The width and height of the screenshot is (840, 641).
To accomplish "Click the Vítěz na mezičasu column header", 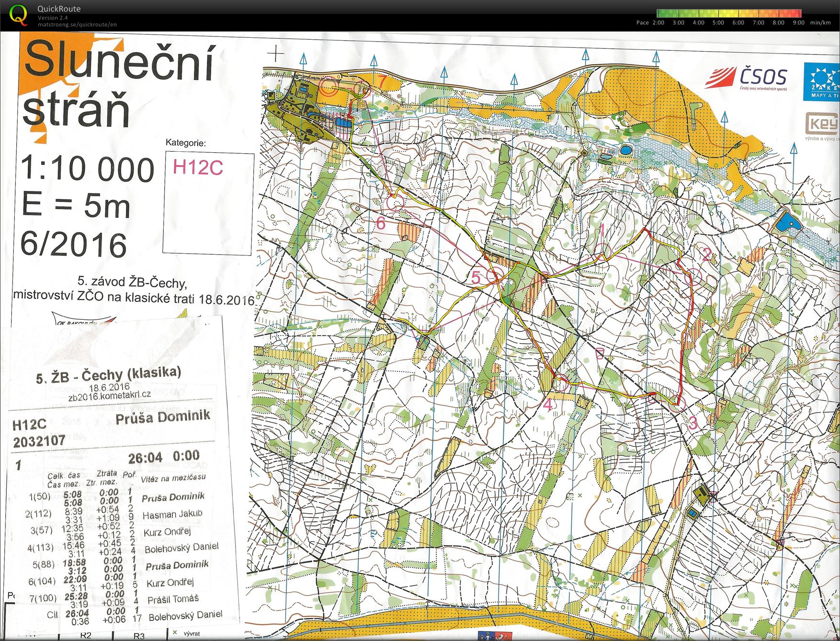I will [x=173, y=478].
